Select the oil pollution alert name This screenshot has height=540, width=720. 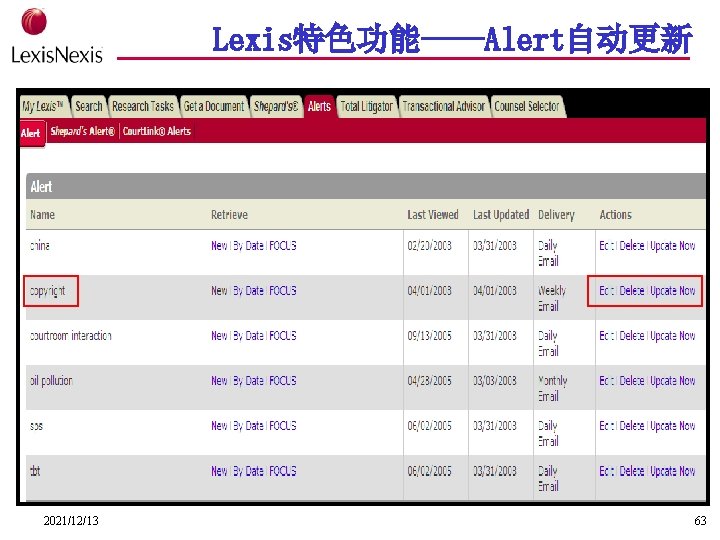coord(51,381)
